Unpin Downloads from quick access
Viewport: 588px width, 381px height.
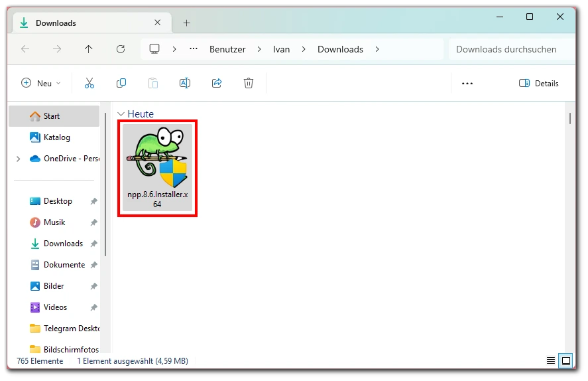93,244
